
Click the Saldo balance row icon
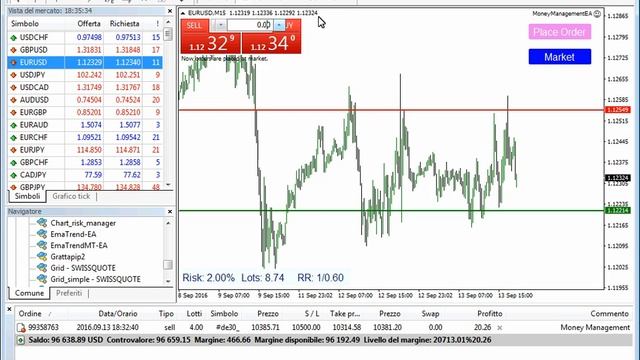click(20, 340)
